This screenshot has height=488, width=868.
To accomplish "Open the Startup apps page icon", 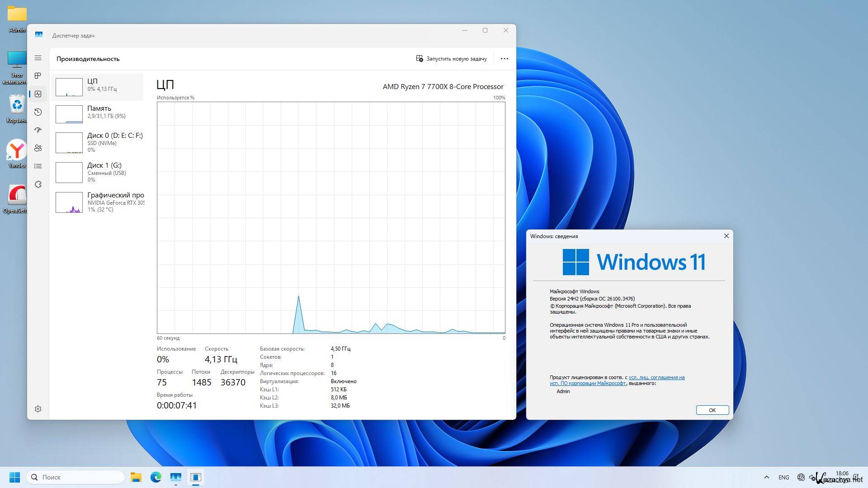I will [38, 130].
